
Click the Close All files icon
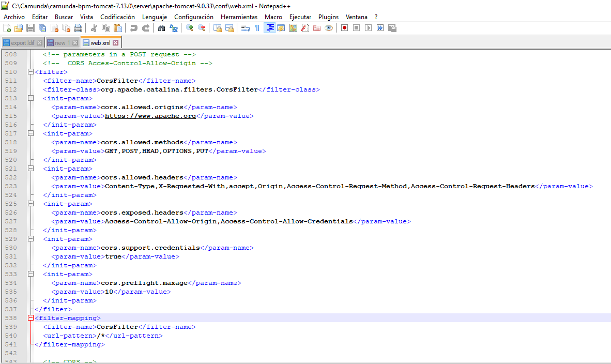tap(66, 28)
